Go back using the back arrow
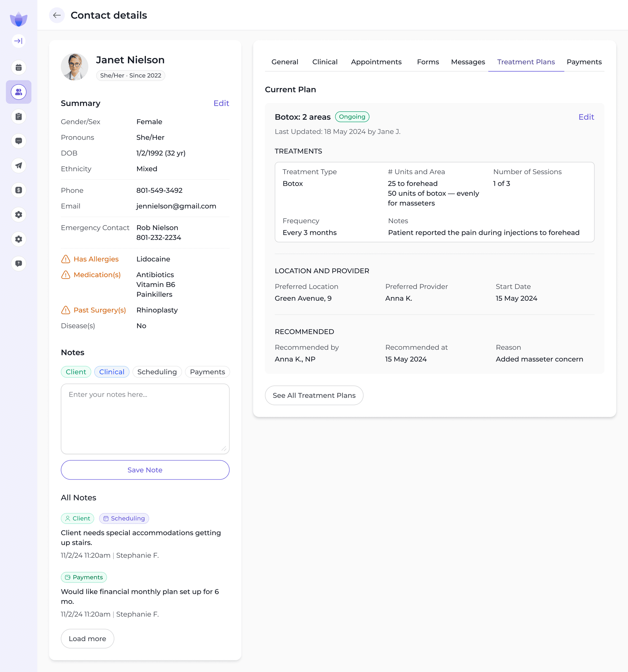Viewport: 628px width, 672px height. click(57, 15)
